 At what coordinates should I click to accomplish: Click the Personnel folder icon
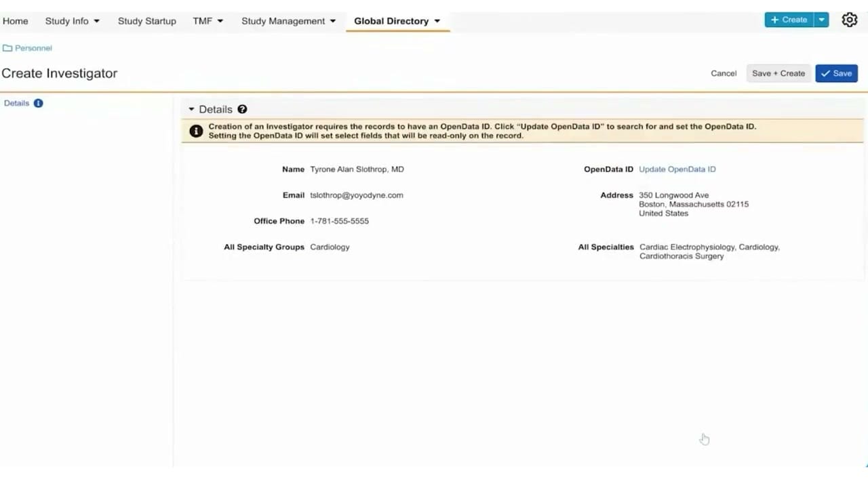point(7,48)
